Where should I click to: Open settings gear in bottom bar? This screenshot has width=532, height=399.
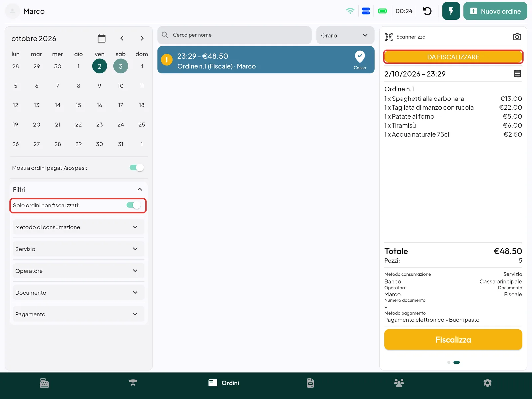[x=487, y=383]
